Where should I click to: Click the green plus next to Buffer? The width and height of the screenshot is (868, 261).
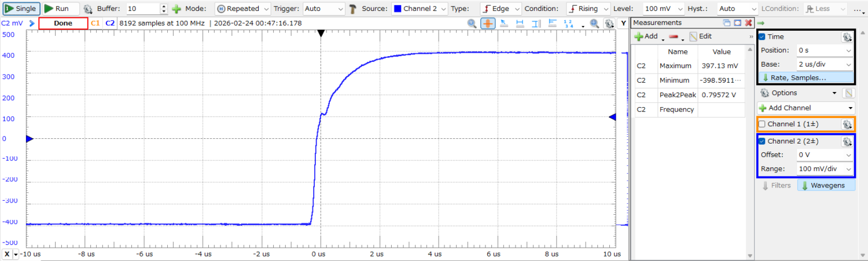click(176, 9)
